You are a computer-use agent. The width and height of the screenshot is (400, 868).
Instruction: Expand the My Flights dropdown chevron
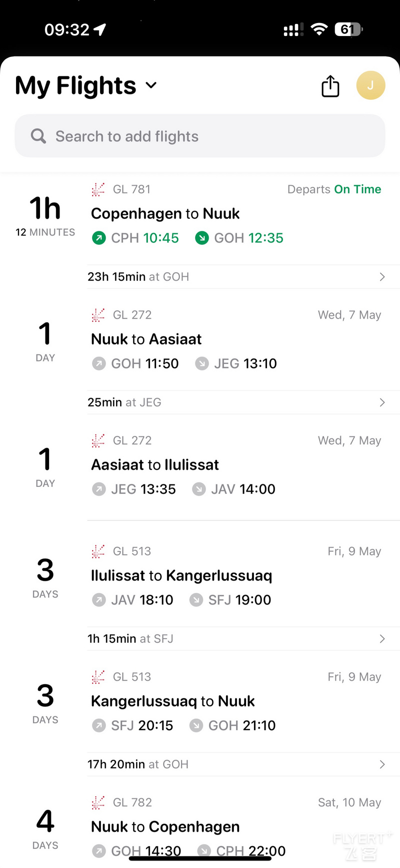coord(151,85)
